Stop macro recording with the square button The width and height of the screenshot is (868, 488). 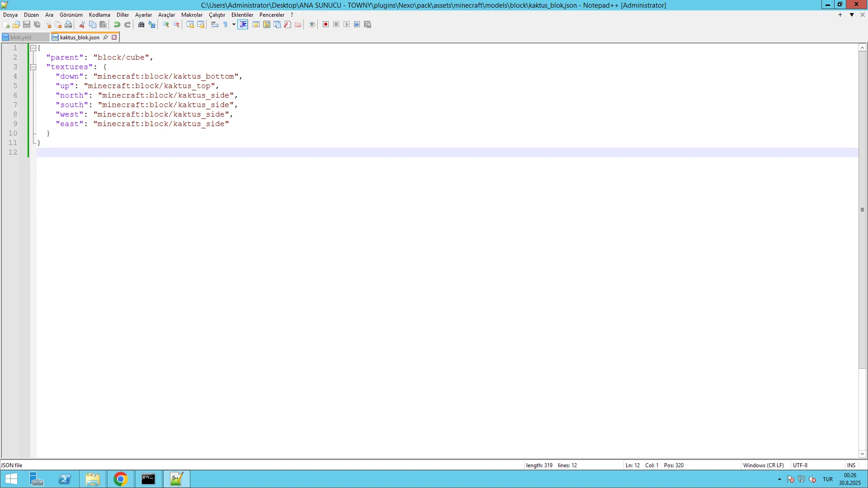tap(336, 24)
